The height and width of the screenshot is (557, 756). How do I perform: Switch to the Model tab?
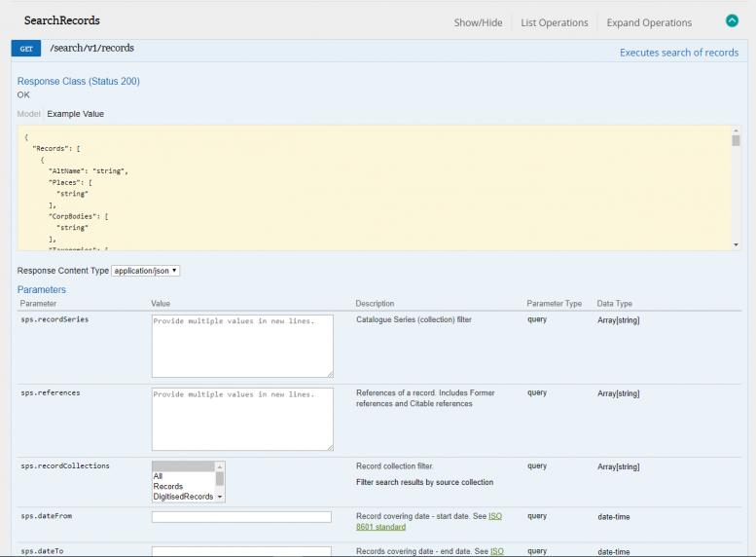click(28, 114)
